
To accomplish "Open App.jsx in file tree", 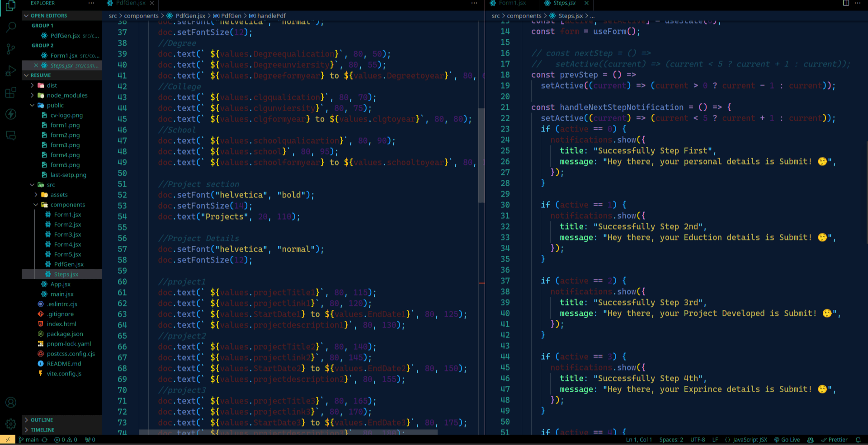I will [62, 284].
